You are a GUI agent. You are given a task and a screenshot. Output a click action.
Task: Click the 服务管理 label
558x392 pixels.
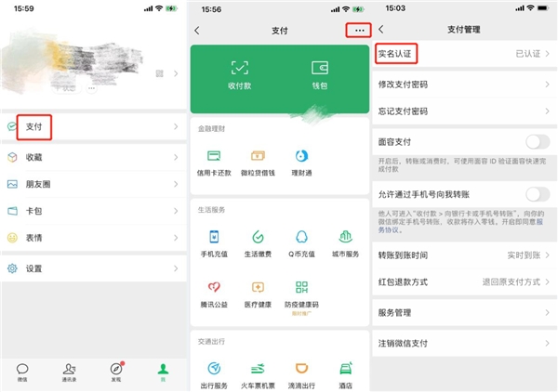(394, 313)
